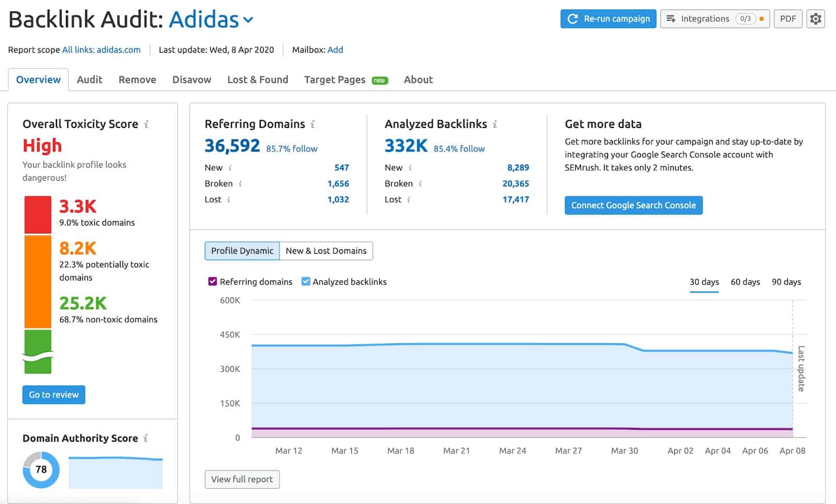Click the orange potentially toxic bar segment
836x504 pixels.
[38, 282]
